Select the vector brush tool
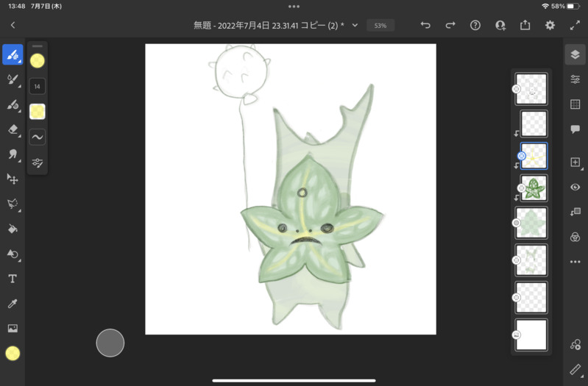 click(x=13, y=104)
